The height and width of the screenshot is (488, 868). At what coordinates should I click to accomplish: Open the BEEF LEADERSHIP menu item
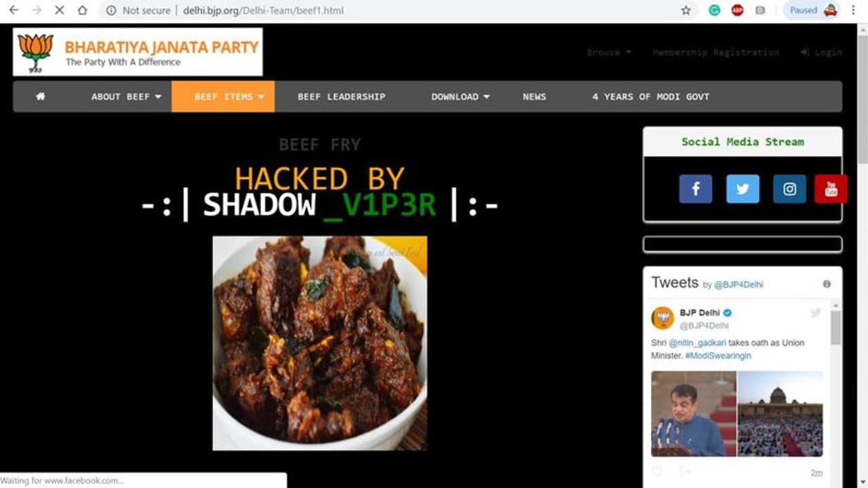point(341,96)
